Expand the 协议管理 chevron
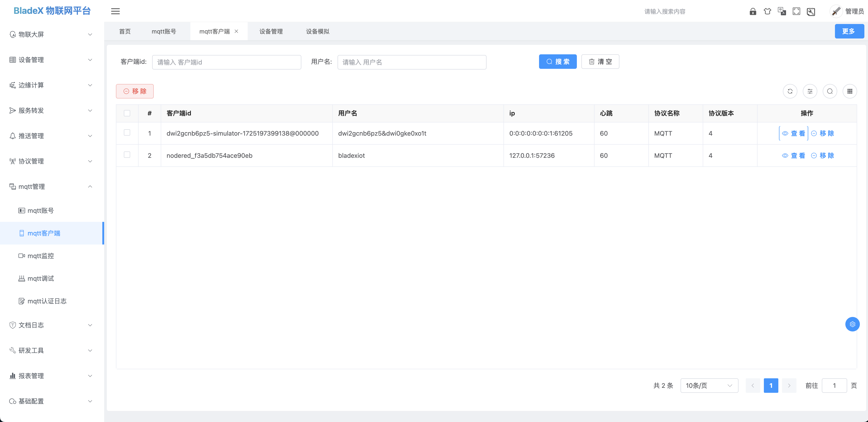The image size is (868, 422). 90,161
